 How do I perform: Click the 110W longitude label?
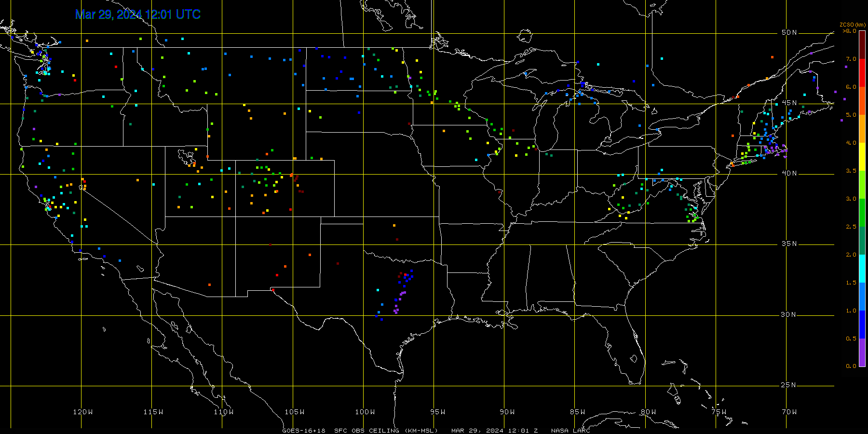(224, 412)
